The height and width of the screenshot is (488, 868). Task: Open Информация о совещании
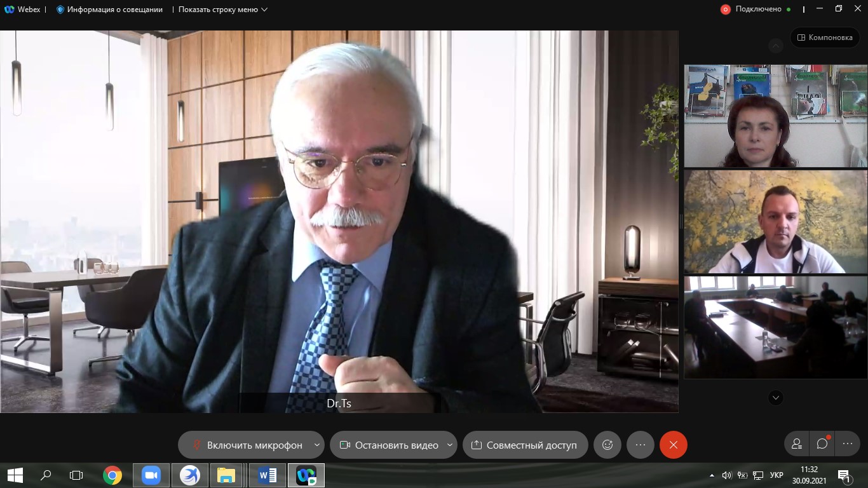tap(109, 10)
